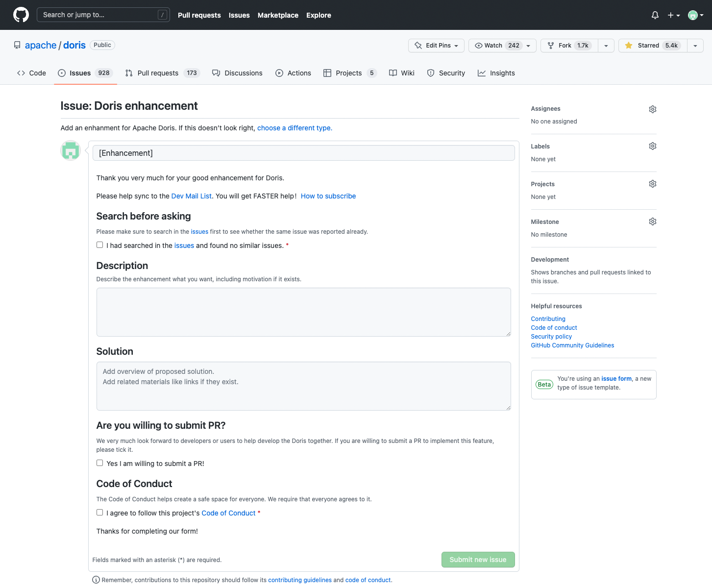Viewport: 712px width, 588px height.
Task: Expand the Edit Pins dropdown
Action: pos(436,46)
